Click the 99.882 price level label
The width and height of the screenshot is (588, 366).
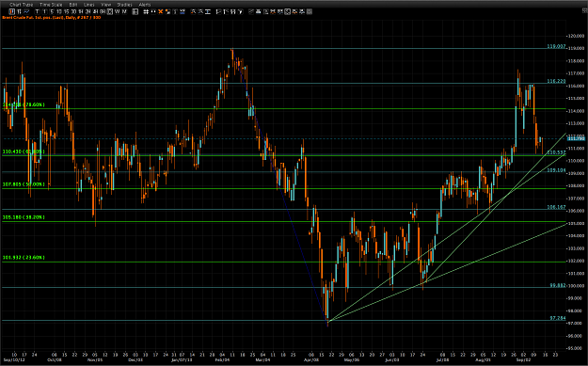(x=558, y=285)
